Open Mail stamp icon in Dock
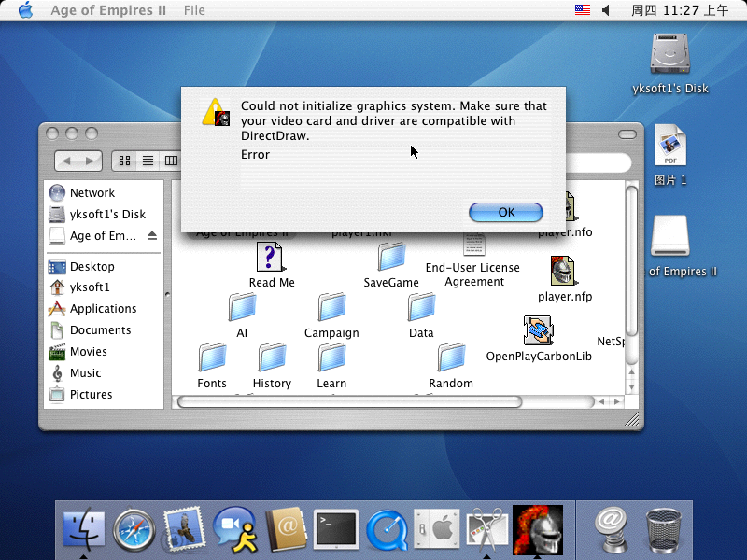Screen dimensions: 747x560 184,528
